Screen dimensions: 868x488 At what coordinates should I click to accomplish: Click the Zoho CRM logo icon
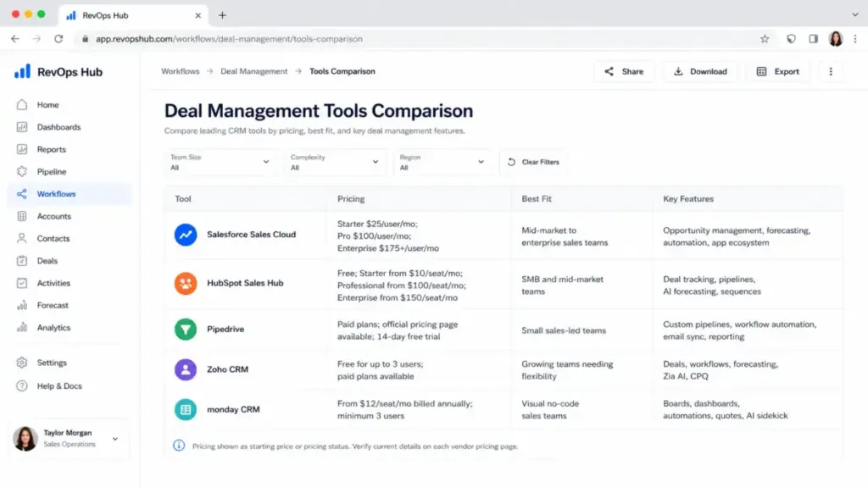coord(186,369)
